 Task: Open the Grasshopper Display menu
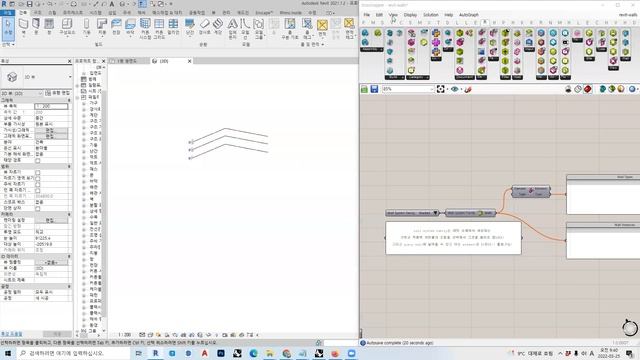(410, 15)
